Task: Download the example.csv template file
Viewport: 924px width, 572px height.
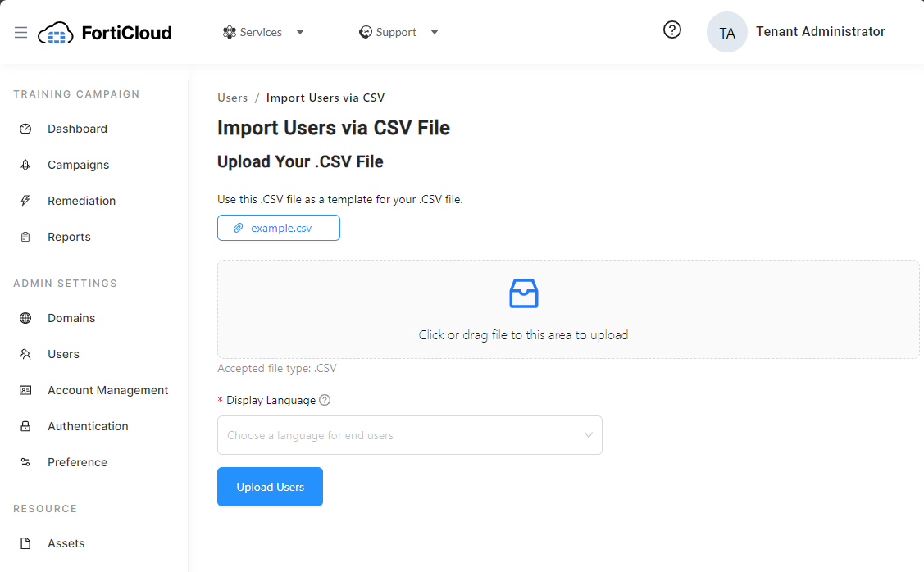Action: (x=278, y=228)
